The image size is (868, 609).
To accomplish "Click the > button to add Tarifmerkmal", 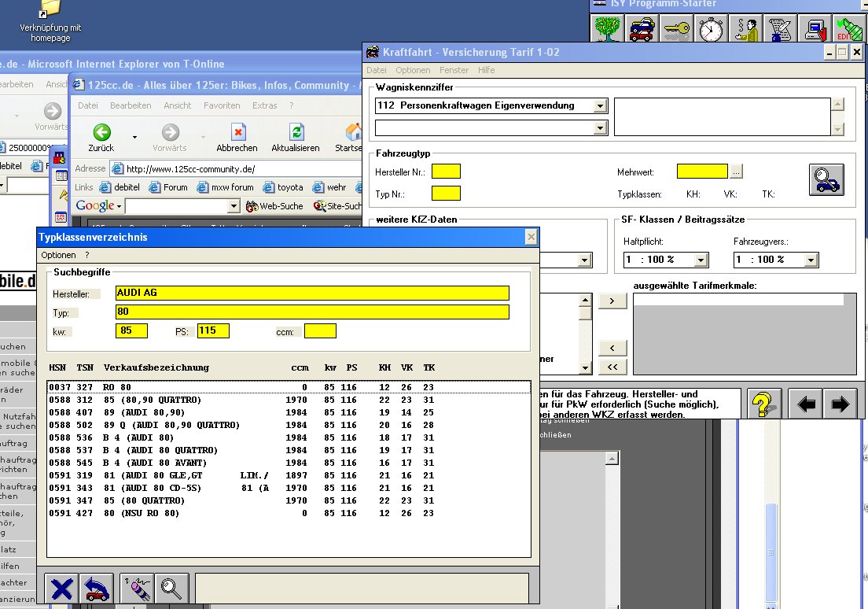I will pos(612,301).
